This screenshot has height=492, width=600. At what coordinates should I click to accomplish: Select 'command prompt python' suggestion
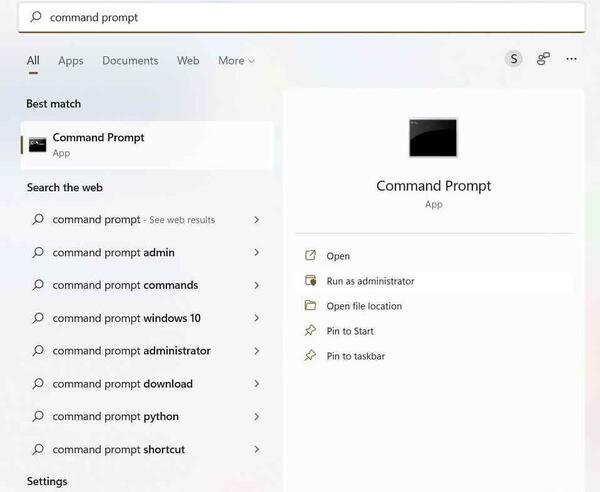click(147, 417)
